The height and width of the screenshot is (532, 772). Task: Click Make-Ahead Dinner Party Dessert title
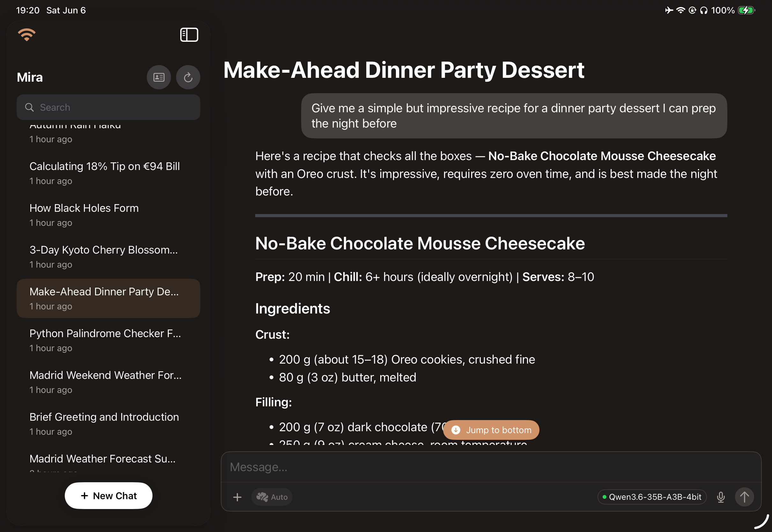[x=404, y=70]
